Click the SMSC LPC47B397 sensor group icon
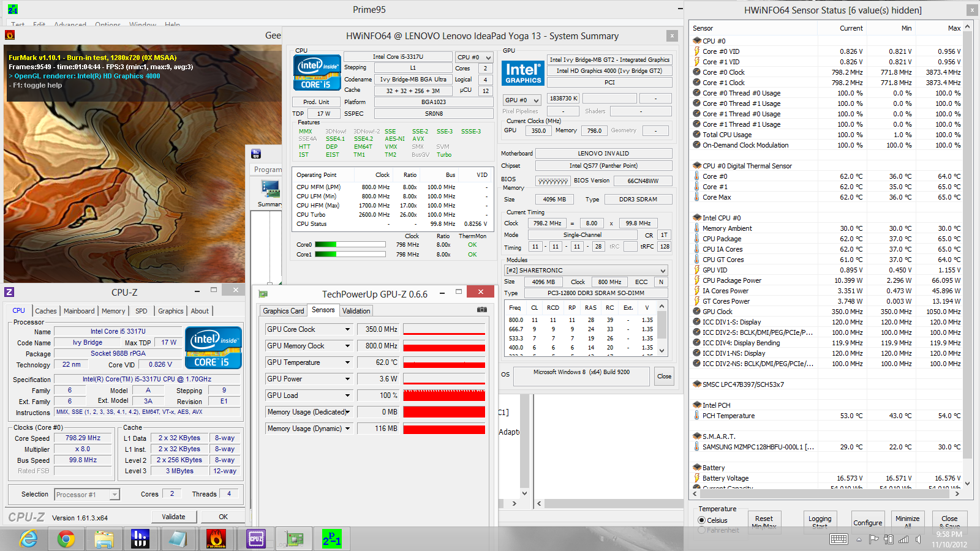The width and height of the screenshot is (980, 551). coord(697,384)
